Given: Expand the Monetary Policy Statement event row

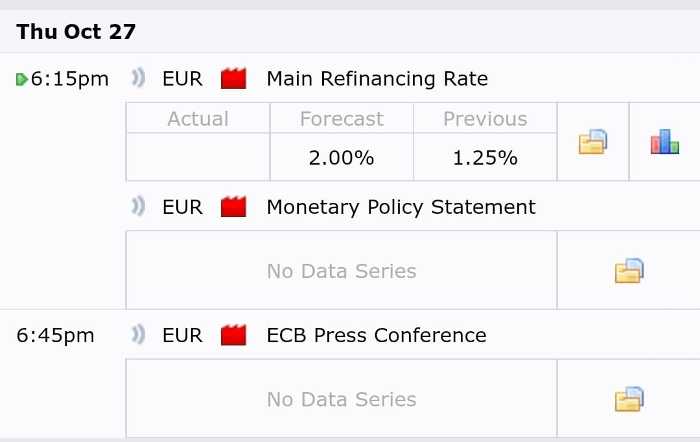Looking at the screenshot, I should point(401,207).
